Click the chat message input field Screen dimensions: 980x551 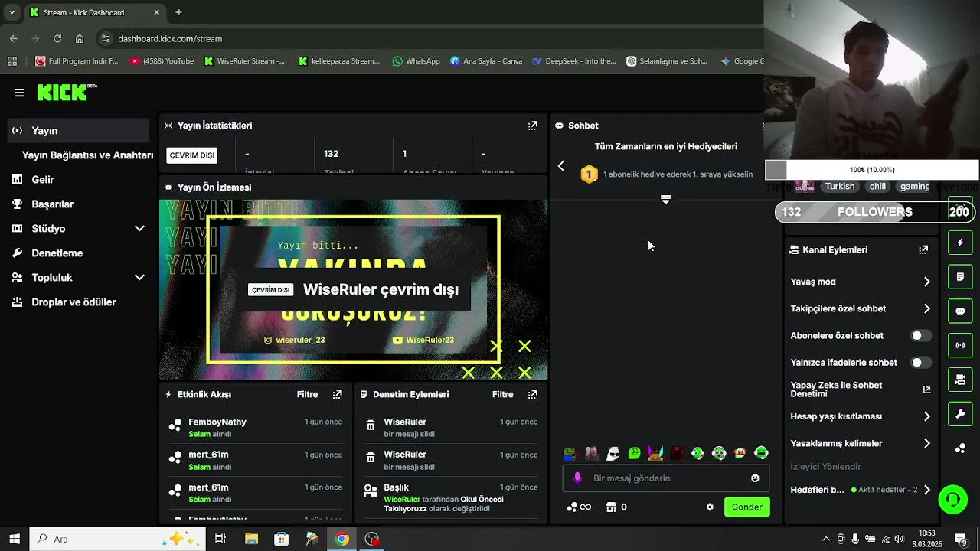[x=665, y=478]
